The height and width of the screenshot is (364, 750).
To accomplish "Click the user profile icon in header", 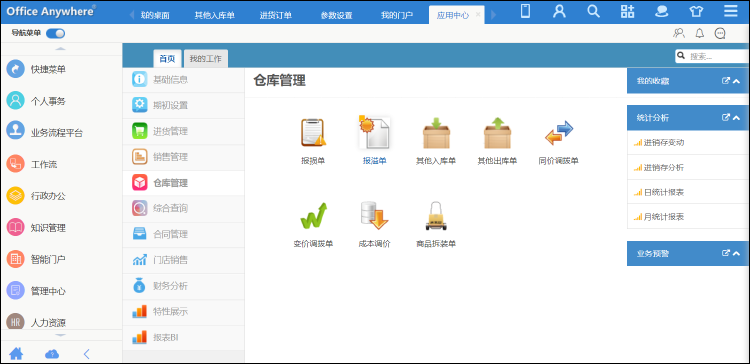I will [559, 11].
